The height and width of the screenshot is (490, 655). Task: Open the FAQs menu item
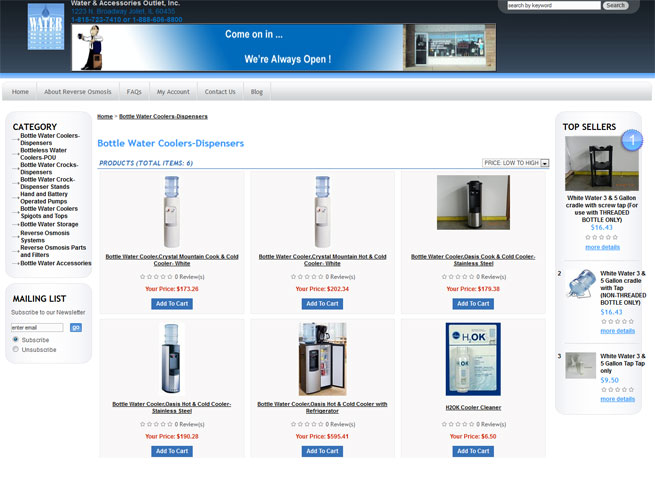[134, 91]
